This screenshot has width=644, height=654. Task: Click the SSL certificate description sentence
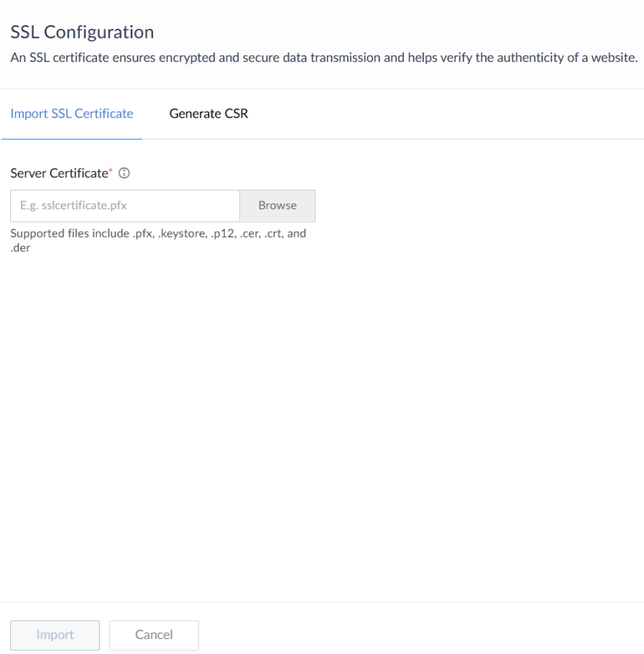[324, 57]
